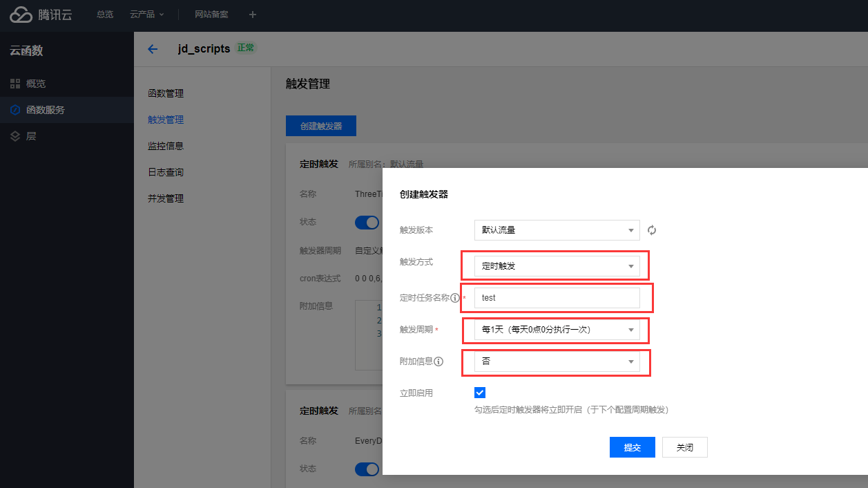Screen dimensions: 868x488
Task: Click the 关闭 button
Action: (684, 447)
